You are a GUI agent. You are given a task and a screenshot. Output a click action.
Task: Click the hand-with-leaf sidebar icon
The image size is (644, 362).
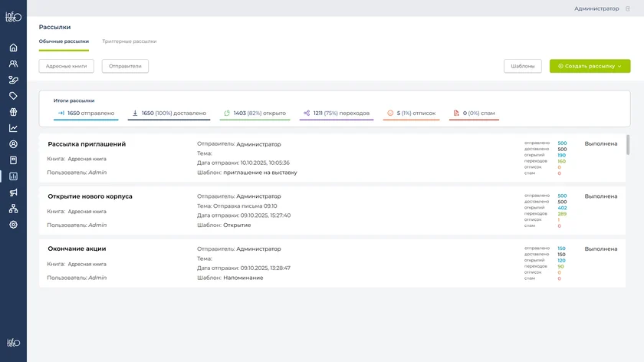(13, 80)
